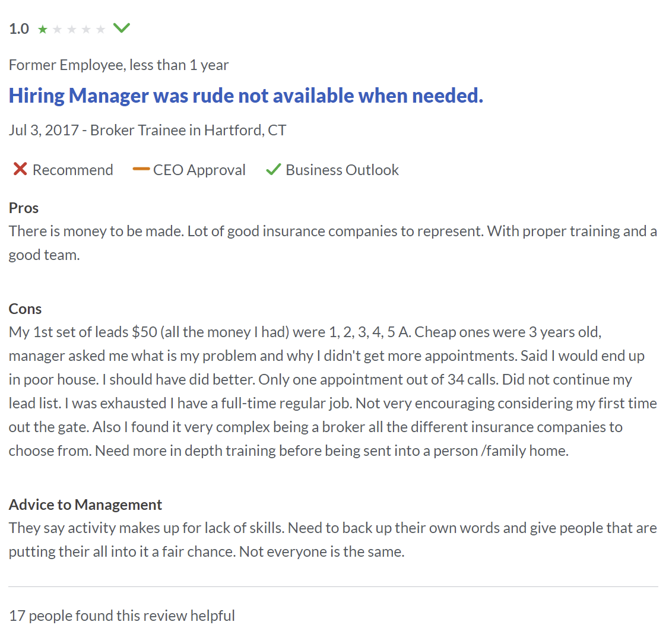Viewport: 669px width, 644px height.
Task: Click 17 people found this review helpful
Action: (x=122, y=616)
